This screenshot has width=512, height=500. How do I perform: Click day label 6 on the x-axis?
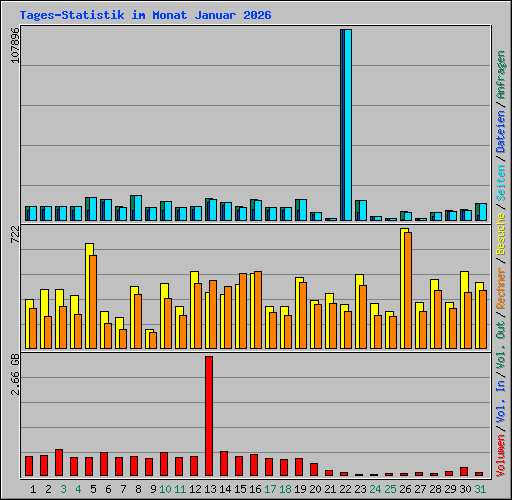tap(108, 489)
